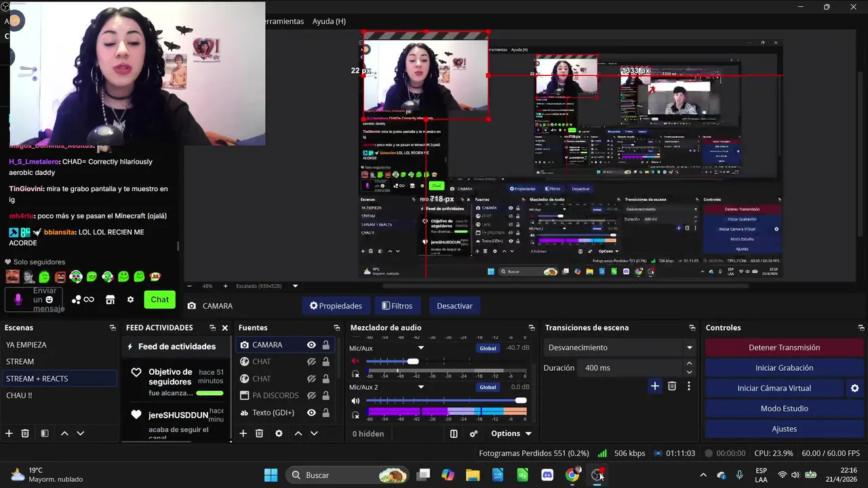
Task: Open Ayuda (H) menu
Action: pyautogui.click(x=329, y=21)
